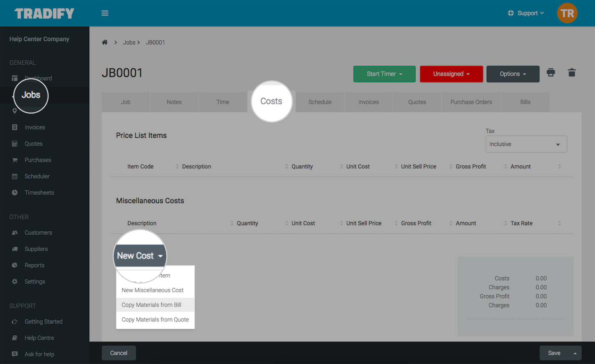Switch to the Schedule tab
The image size is (595, 364).
[320, 102]
